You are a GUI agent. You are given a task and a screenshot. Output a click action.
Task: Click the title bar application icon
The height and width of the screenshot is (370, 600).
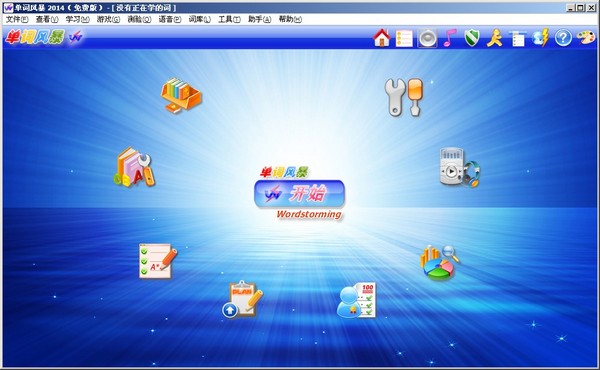coord(8,7)
